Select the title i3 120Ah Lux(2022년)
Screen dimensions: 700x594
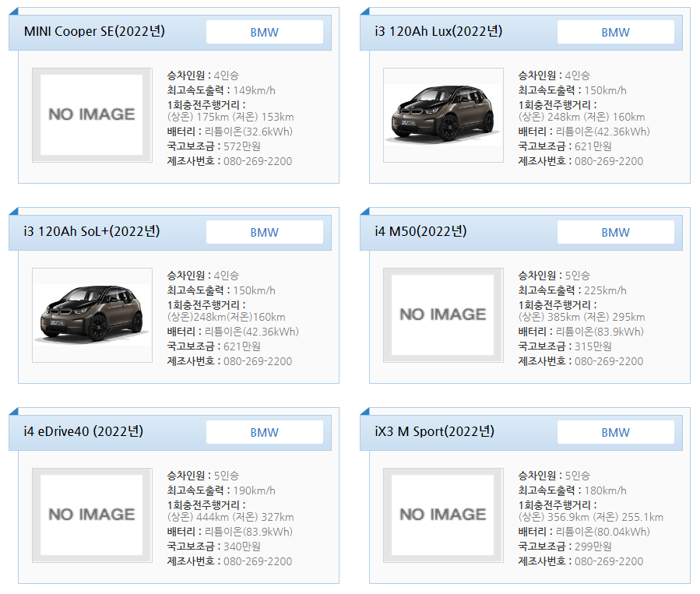(438, 31)
